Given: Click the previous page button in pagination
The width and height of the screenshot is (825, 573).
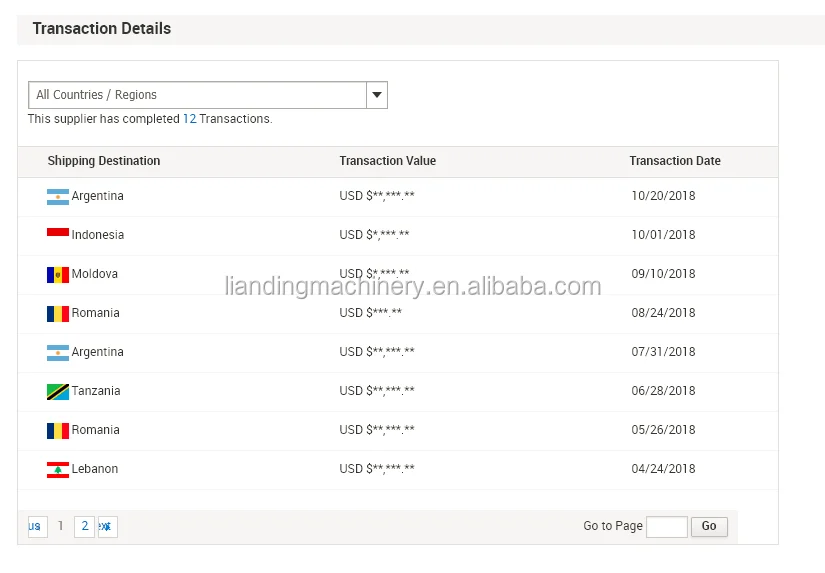Looking at the screenshot, I should 37,526.
